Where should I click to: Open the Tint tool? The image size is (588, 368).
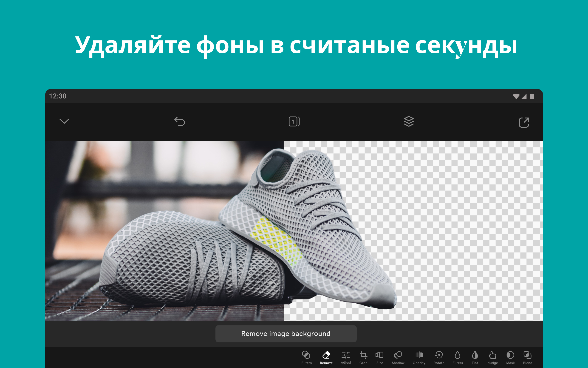[x=475, y=357]
